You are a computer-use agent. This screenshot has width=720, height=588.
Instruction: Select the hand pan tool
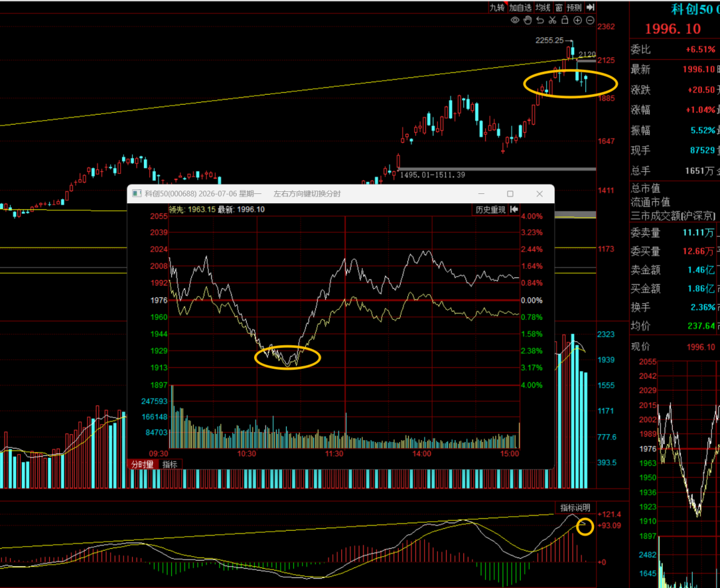click(527, 20)
